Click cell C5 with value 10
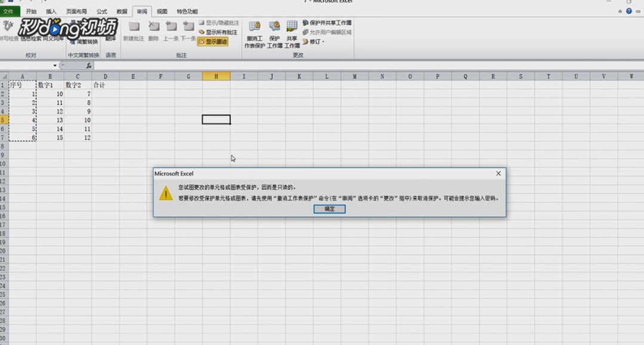The height and width of the screenshot is (345, 644). coord(78,120)
